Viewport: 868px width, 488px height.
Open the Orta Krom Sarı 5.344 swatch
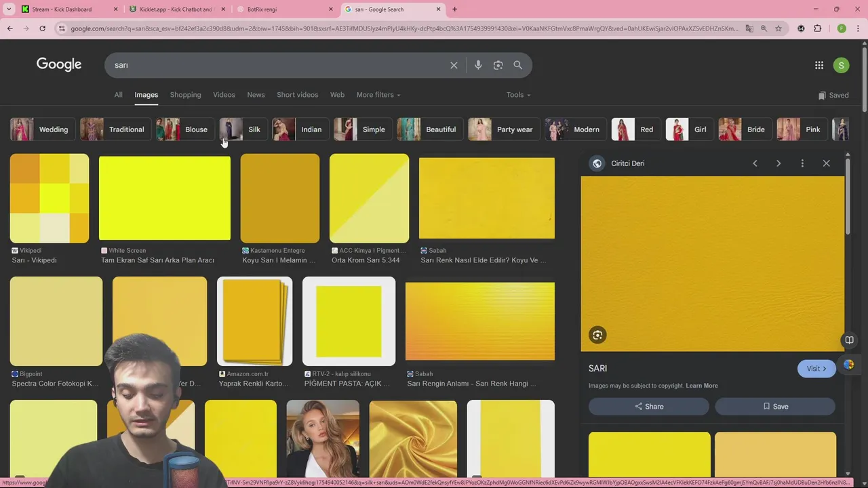click(x=369, y=199)
